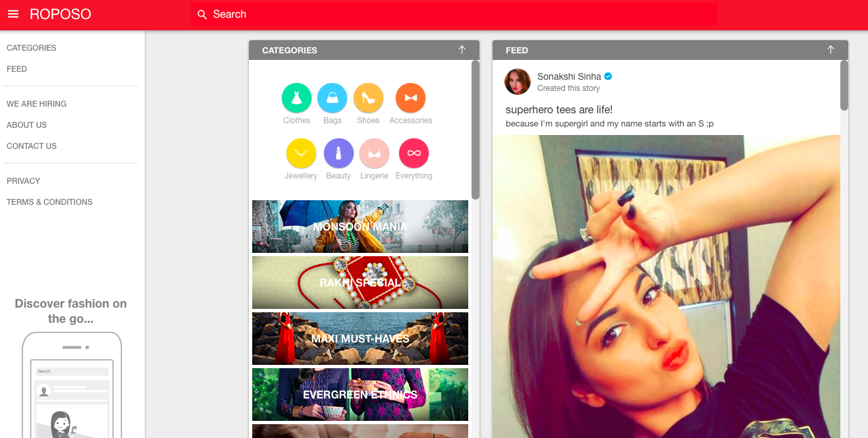Click the up arrow on Categories panel
Viewport: 868px width, 438px height.
(x=462, y=50)
